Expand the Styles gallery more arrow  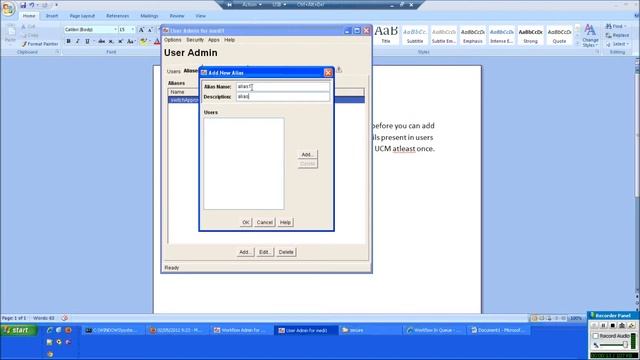click(x=577, y=42)
